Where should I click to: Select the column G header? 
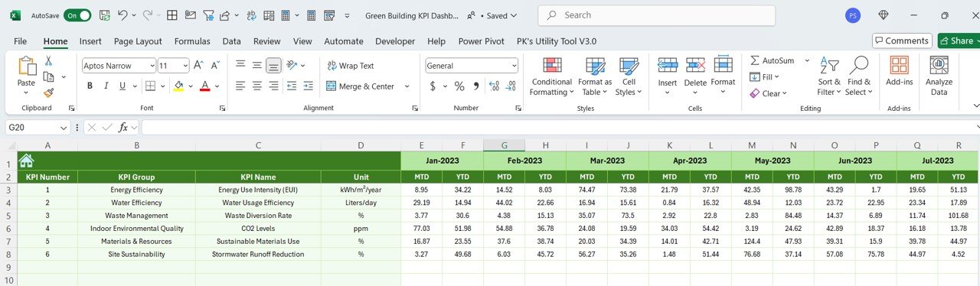[x=504, y=145]
